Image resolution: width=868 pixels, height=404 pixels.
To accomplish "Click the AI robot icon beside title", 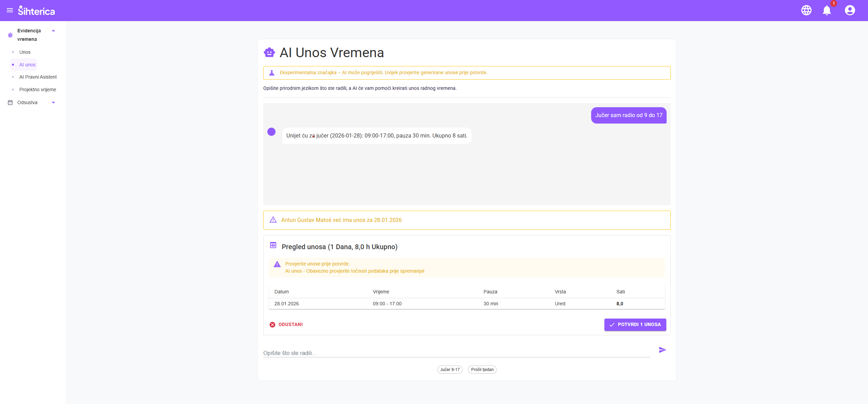I will pyautogui.click(x=269, y=53).
